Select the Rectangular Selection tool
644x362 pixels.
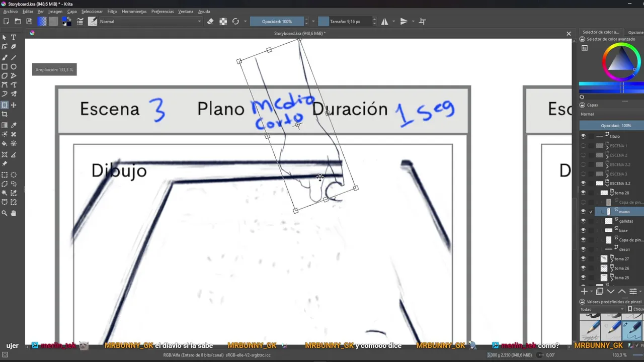(x=5, y=175)
